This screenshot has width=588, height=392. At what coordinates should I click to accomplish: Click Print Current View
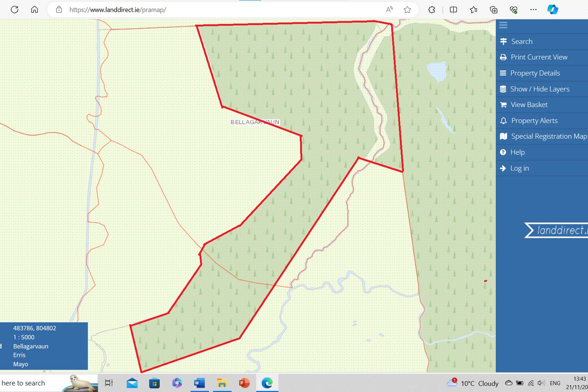(x=539, y=57)
